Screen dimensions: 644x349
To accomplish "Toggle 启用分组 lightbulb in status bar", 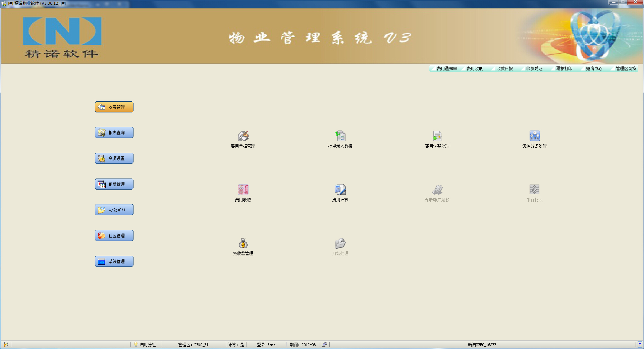I will pyautogui.click(x=136, y=344).
